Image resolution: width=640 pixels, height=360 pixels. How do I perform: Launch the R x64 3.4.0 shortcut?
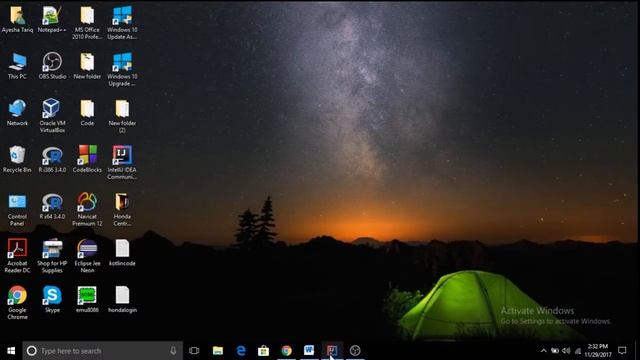52,207
